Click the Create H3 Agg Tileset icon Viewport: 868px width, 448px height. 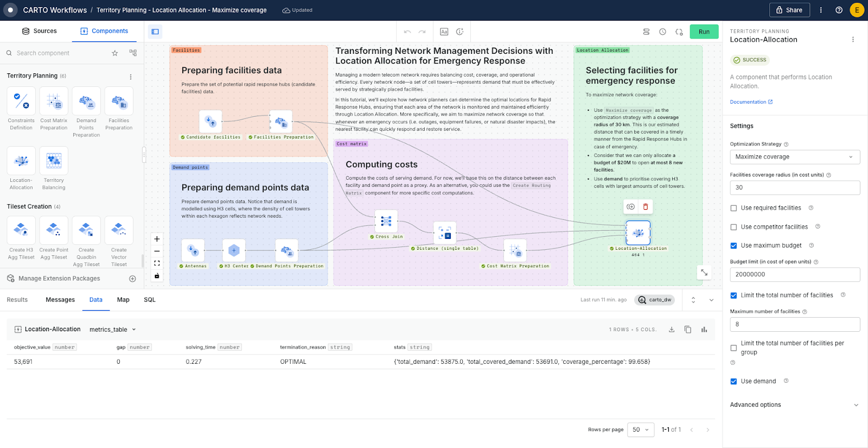[21, 230]
